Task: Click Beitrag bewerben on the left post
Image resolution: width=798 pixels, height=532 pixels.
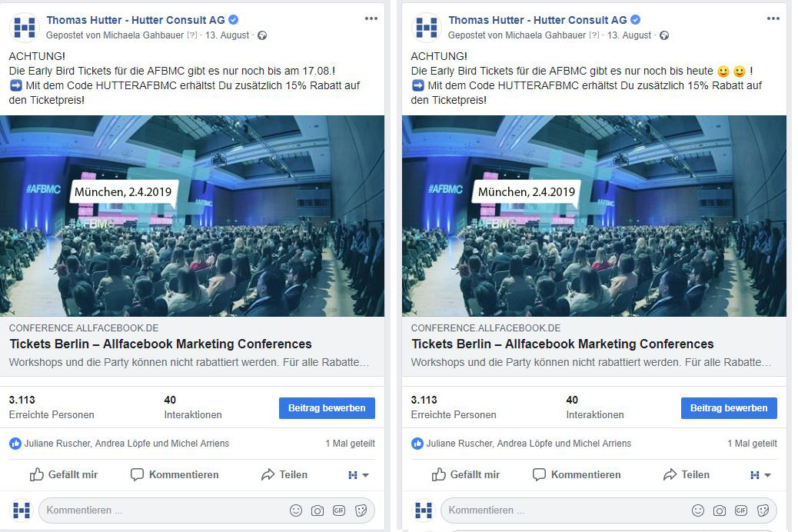Action: tap(327, 408)
